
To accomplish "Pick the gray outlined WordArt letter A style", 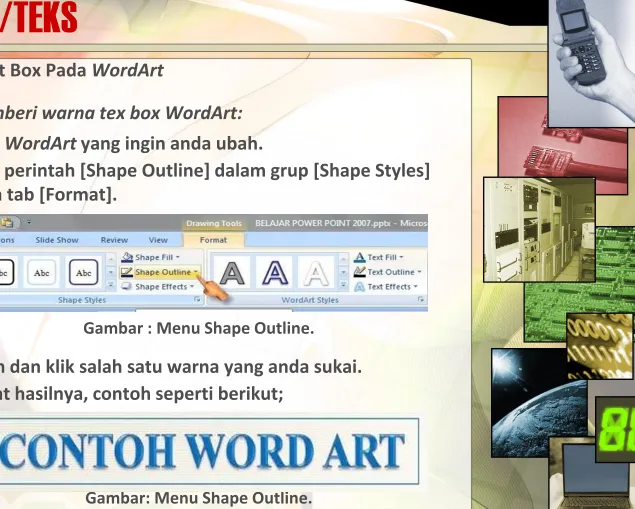I will [x=232, y=273].
